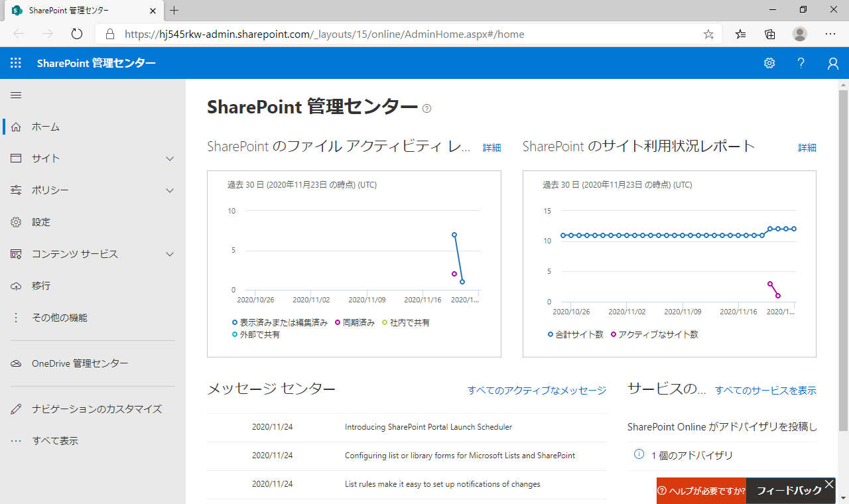Toggle 同期済み legend item
Screen dimensions: 849x504
click(x=355, y=322)
